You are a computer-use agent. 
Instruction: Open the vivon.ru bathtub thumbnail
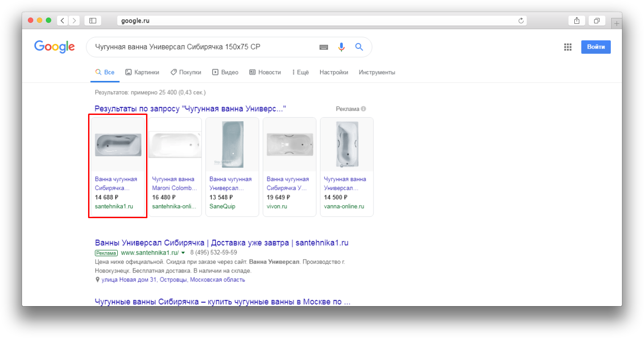tap(289, 145)
